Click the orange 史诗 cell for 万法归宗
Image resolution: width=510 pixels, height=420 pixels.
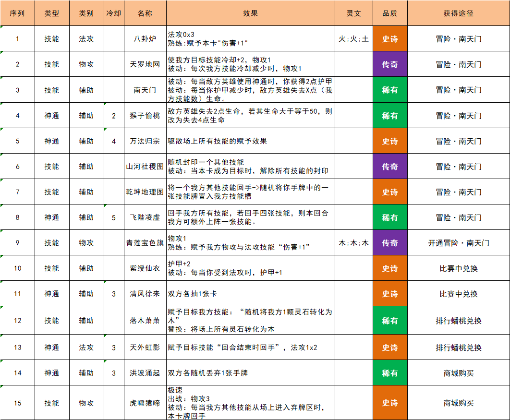pos(390,141)
